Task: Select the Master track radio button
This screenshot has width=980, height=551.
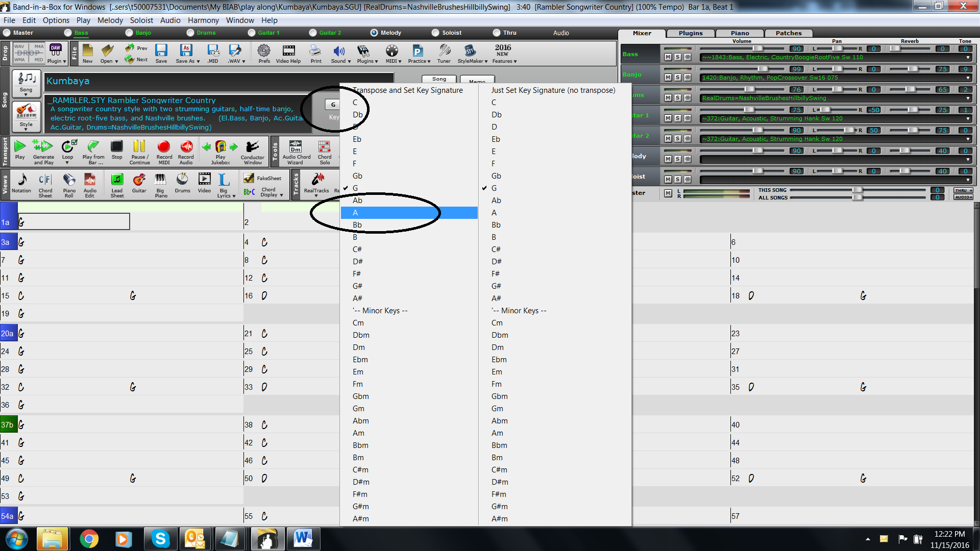Action: point(7,33)
